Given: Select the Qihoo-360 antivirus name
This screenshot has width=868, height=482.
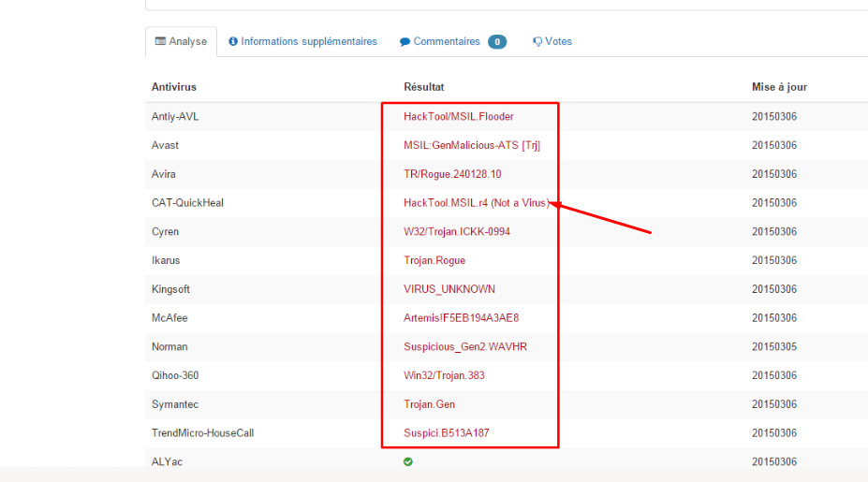Looking at the screenshot, I should [x=175, y=375].
